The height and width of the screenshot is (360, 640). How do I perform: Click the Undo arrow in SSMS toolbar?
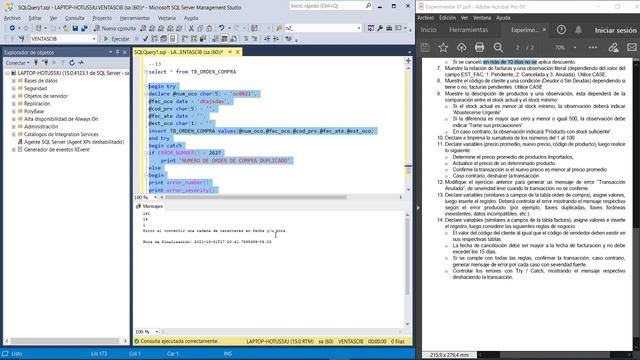coord(221,28)
